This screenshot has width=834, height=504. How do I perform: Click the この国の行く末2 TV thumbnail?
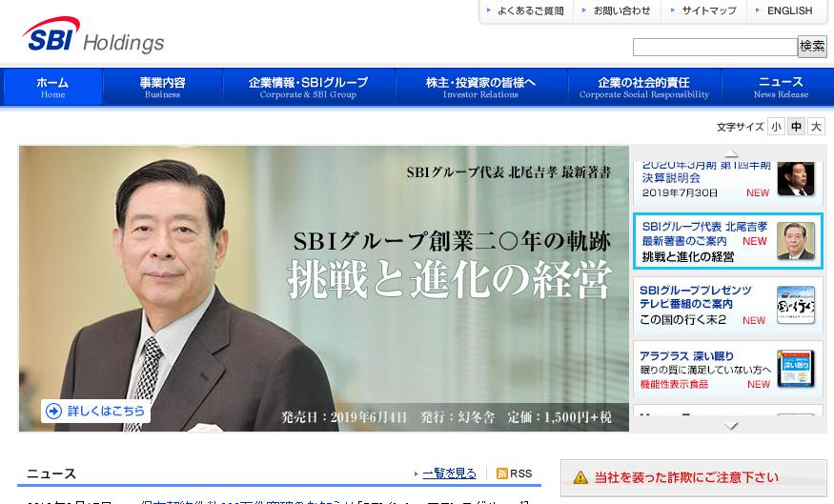point(796,305)
